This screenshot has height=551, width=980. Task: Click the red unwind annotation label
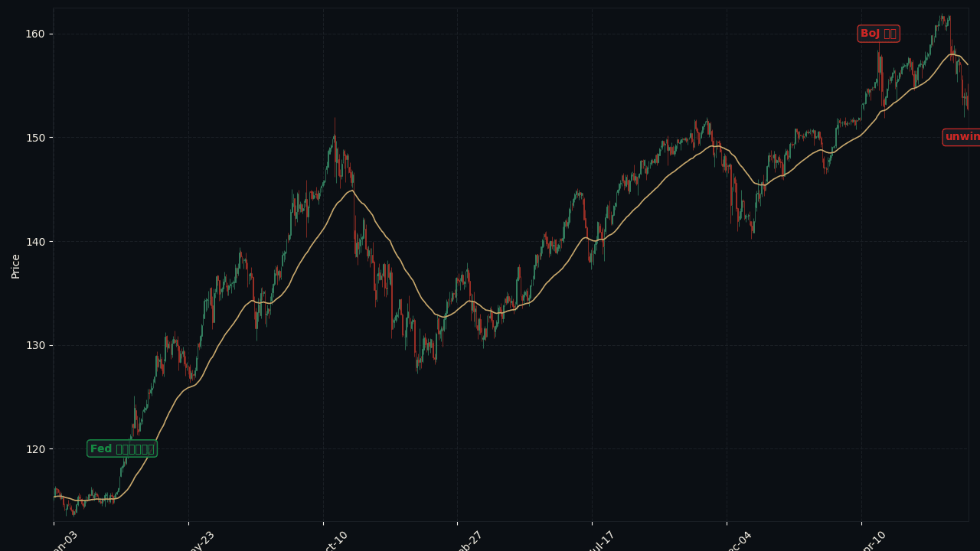pos(962,137)
